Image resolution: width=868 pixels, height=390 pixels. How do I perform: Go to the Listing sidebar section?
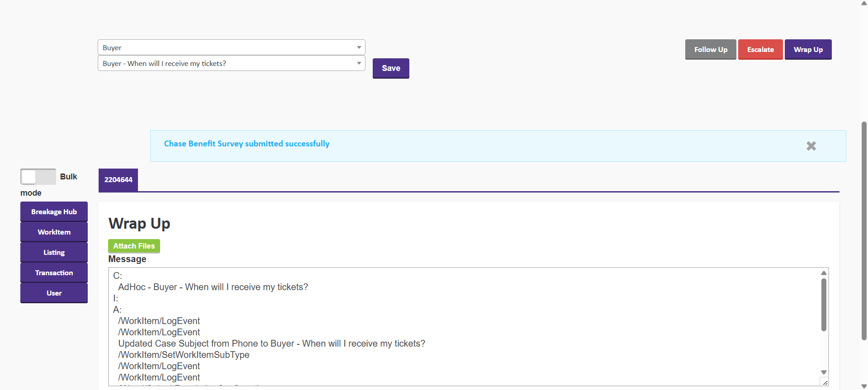[x=54, y=253]
